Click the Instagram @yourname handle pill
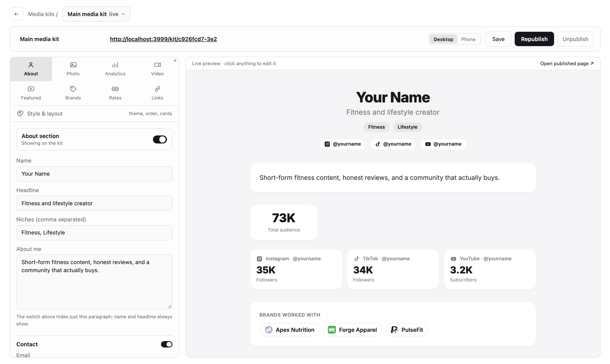Screen dimensions: 610x364 coord(342,144)
